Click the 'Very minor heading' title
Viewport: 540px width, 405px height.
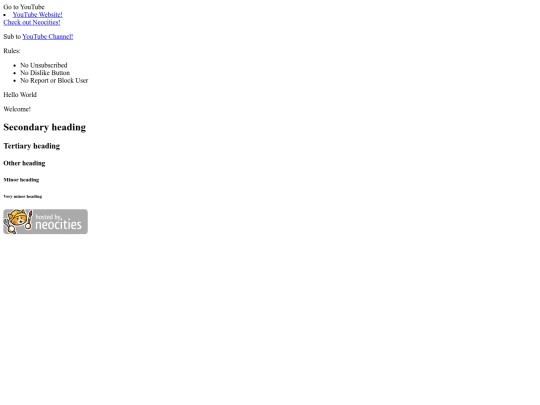[x=23, y=197]
